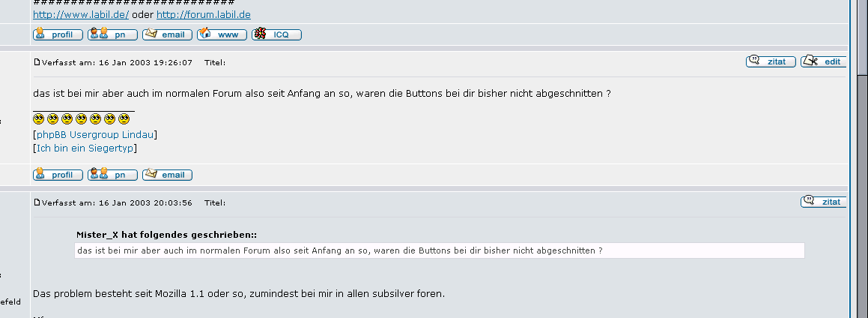The image size is (868, 318).
Task: Click the email button below the Siegertyp signature
Action: coord(167,175)
